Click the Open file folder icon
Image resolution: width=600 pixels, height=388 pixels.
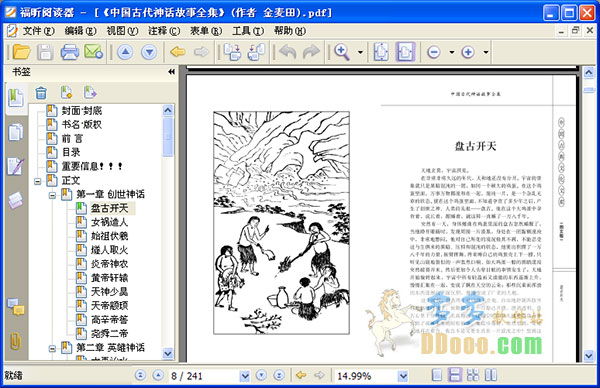(x=21, y=52)
